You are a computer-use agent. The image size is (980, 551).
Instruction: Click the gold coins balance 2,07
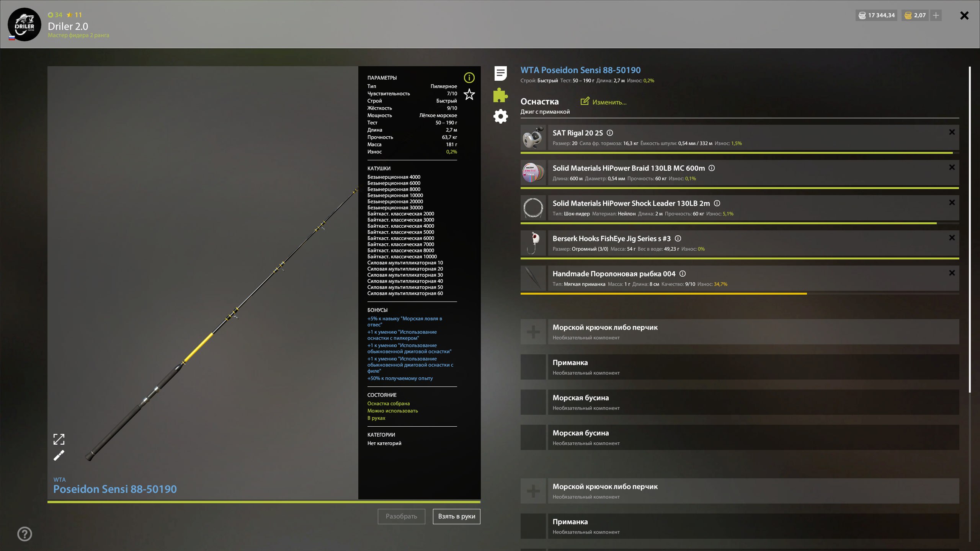pos(915,15)
